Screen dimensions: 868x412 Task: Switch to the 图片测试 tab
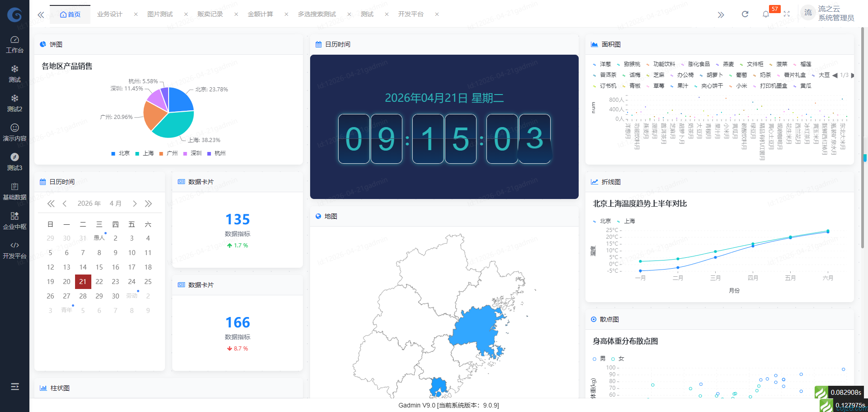pyautogui.click(x=160, y=14)
